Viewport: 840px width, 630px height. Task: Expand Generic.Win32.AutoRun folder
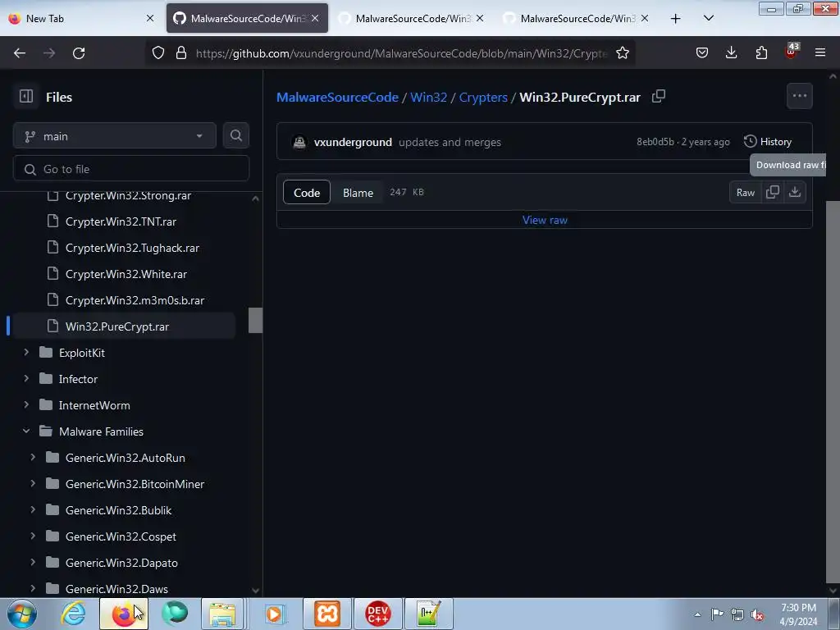pyautogui.click(x=33, y=458)
